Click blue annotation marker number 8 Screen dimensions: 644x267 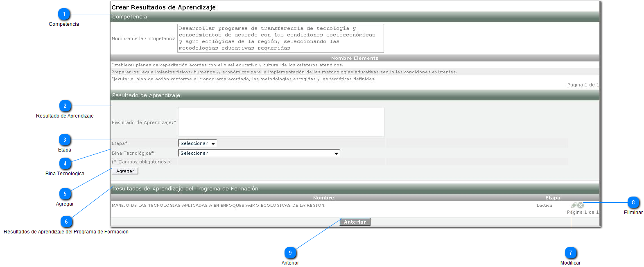[633, 203]
